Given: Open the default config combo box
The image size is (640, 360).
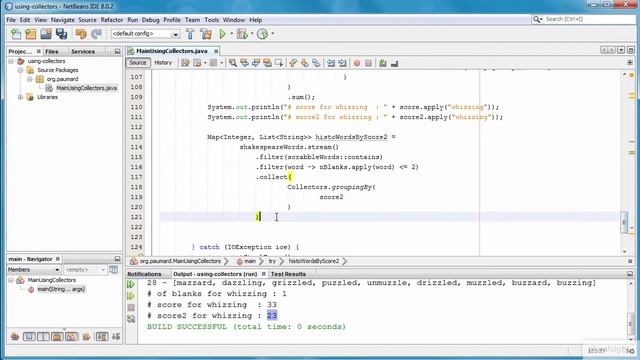Looking at the screenshot, I should point(145,34).
